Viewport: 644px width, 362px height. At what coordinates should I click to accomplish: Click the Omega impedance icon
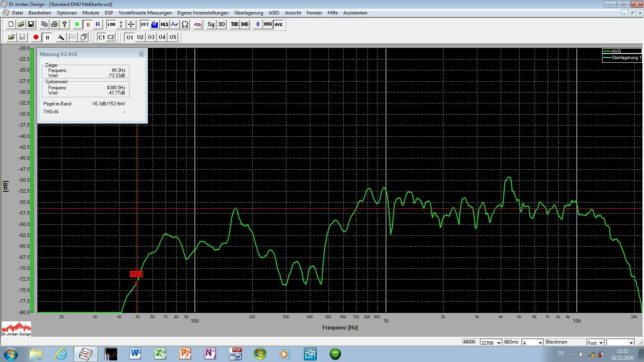185,25
